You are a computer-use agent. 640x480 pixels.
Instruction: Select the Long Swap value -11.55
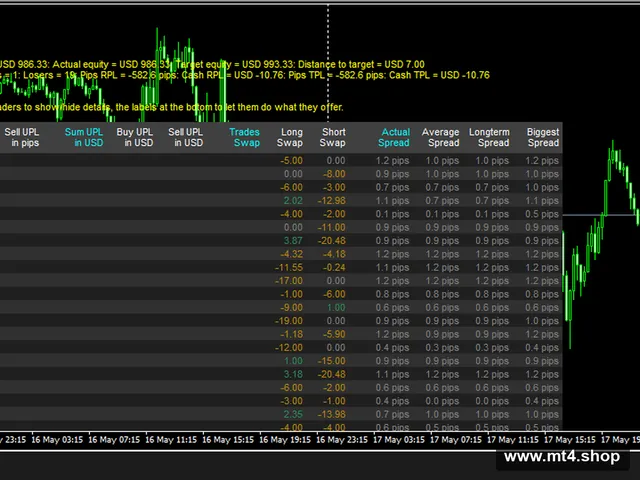(x=289, y=268)
